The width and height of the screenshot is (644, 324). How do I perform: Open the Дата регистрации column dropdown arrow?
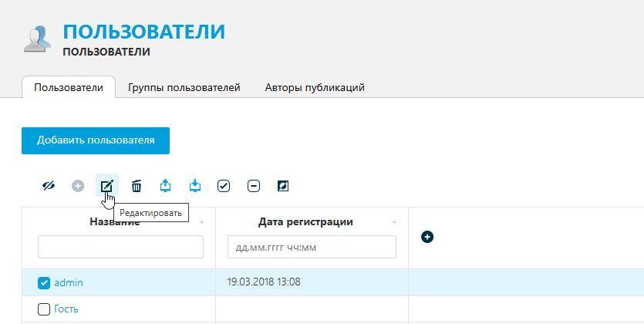(x=394, y=223)
